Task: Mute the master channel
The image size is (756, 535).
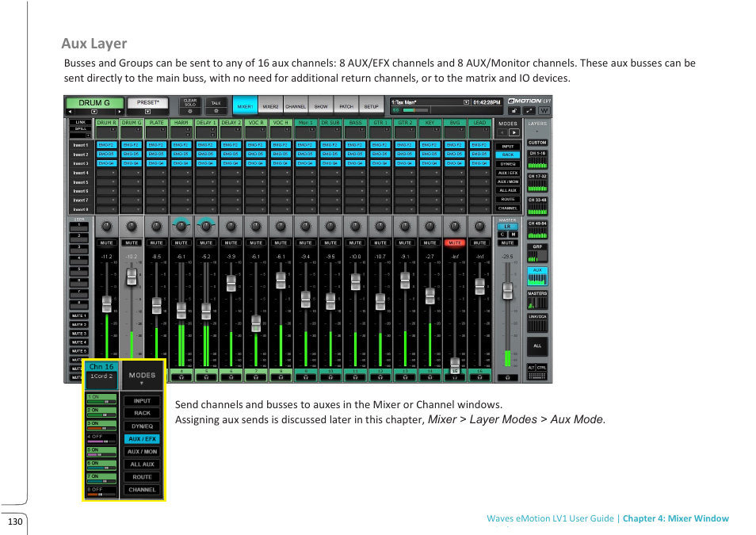Action: (x=507, y=243)
